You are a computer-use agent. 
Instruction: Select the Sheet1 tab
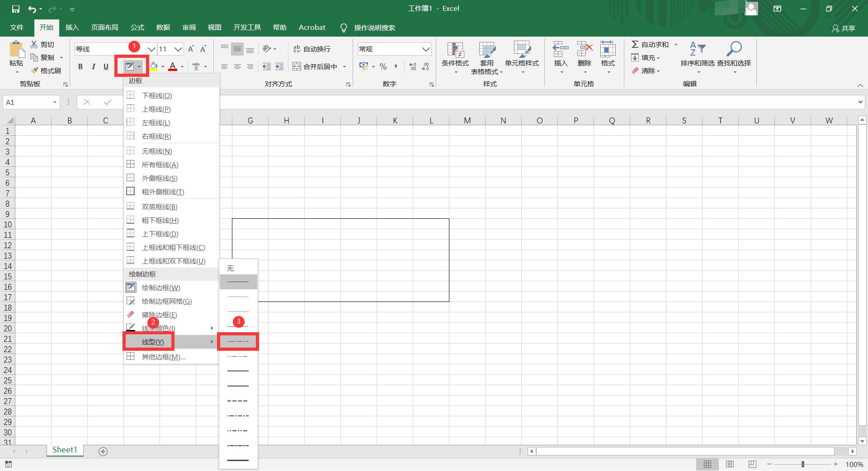point(65,450)
